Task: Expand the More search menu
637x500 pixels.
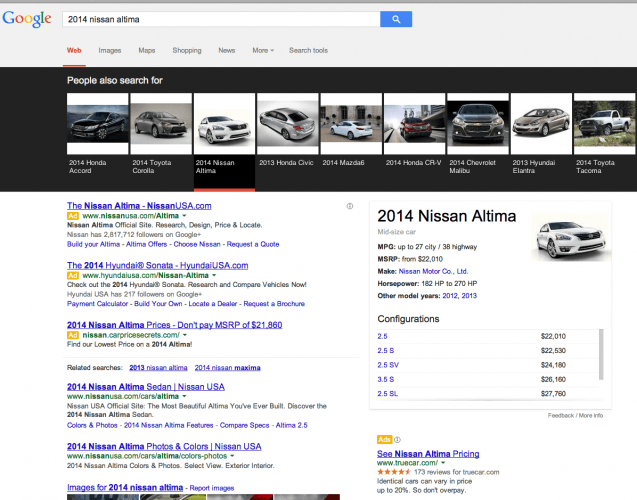Action: pos(263,50)
